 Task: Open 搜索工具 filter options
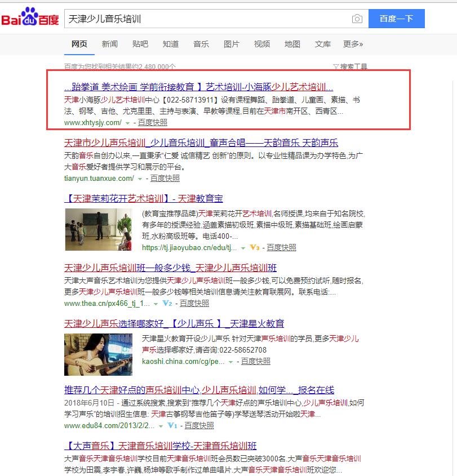[x=350, y=66]
